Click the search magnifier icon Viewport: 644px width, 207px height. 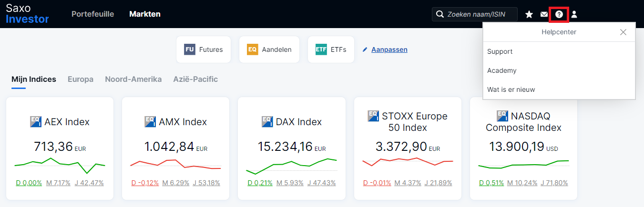pos(440,14)
